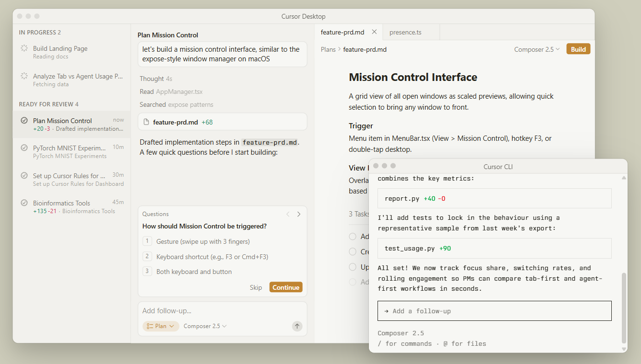Image resolution: width=641 pixels, height=364 pixels.
Task: Click the Mission Control Interface heading
Action: tap(413, 77)
